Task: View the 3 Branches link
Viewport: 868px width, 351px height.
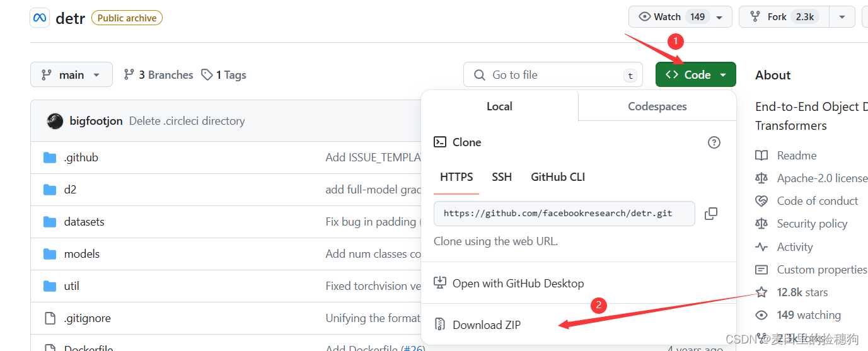Action: point(158,75)
